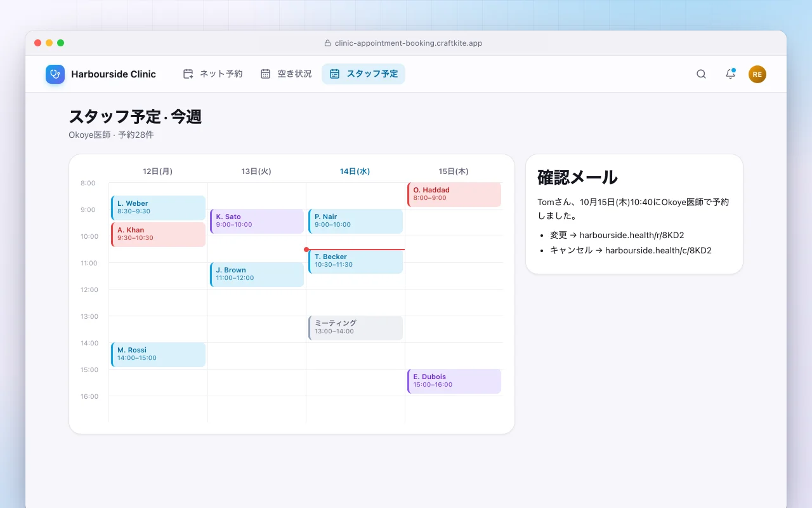Open O. Haddad 8:00–9:00 appointment
The width and height of the screenshot is (812, 508).
click(454, 194)
